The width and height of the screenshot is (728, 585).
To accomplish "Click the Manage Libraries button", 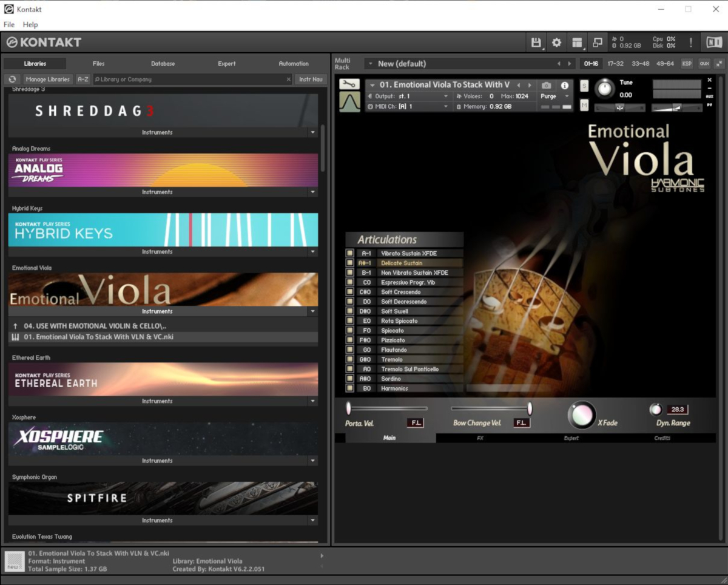I will click(48, 79).
